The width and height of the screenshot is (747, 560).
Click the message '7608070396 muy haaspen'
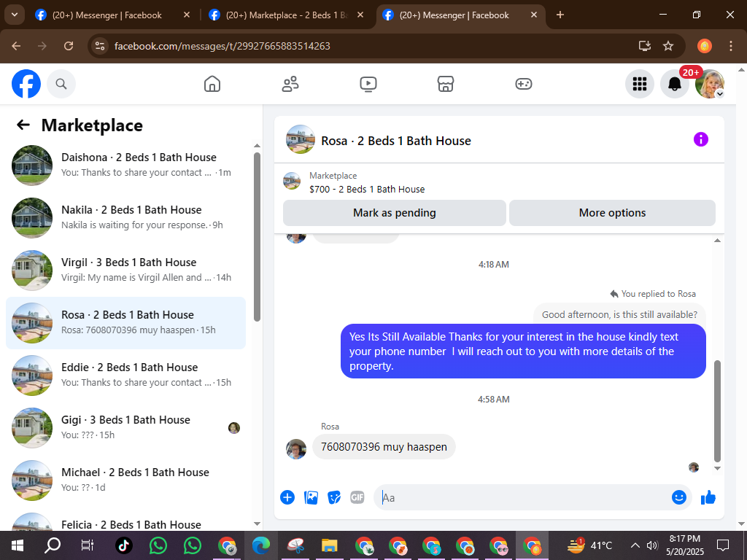(384, 447)
